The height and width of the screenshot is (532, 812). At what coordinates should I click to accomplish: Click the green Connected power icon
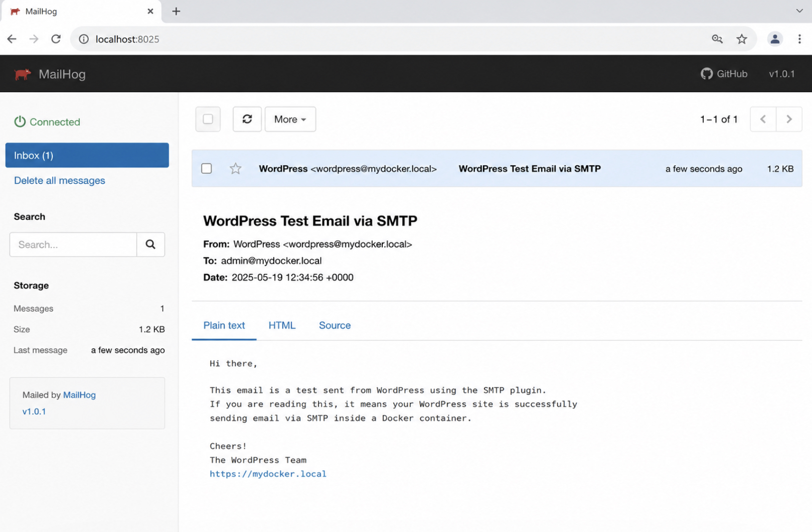19,122
